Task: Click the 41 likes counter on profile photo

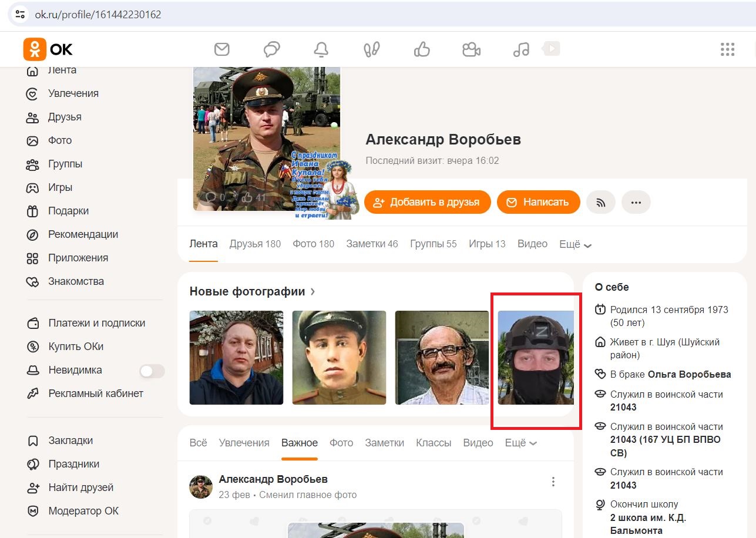Action: click(x=254, y=197)
